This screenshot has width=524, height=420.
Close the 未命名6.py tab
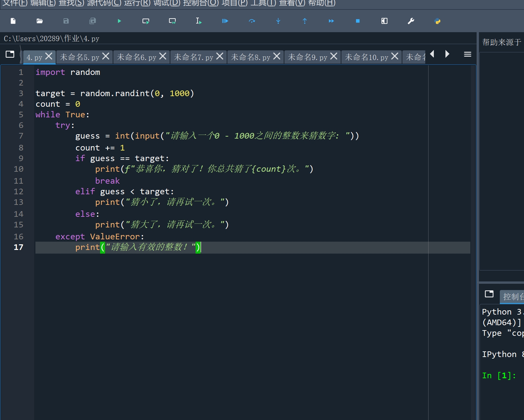163,56
